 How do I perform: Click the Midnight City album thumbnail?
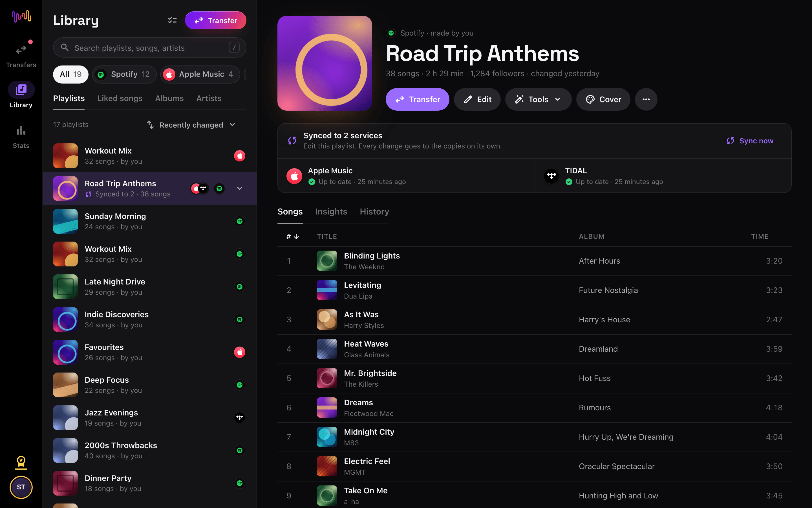[327, 437]
